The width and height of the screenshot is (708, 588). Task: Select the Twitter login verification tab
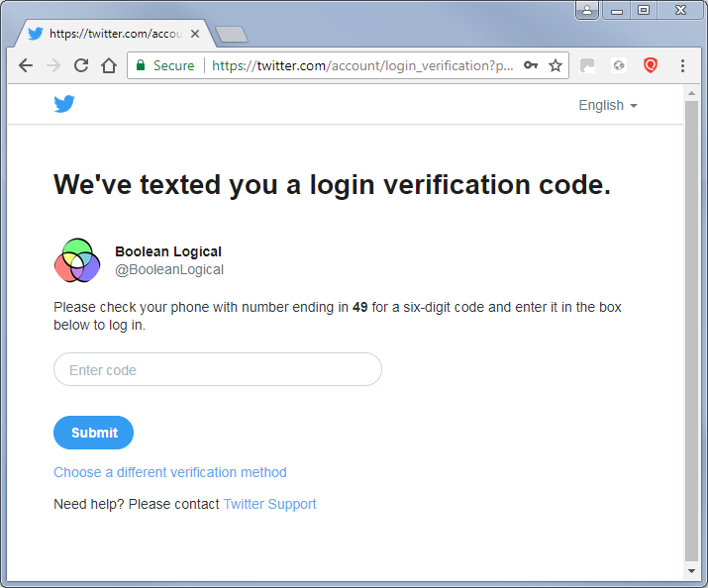(114, 34)
